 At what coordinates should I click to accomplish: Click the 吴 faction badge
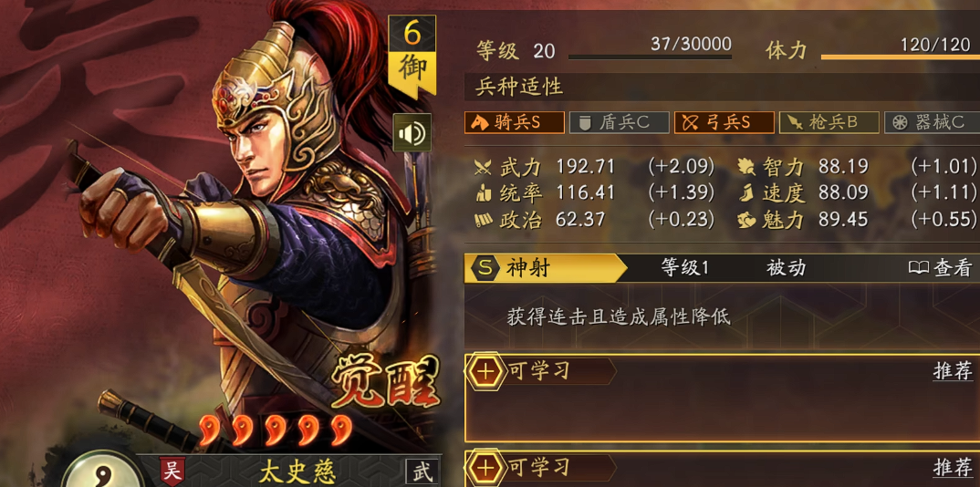tap(172, 472)
